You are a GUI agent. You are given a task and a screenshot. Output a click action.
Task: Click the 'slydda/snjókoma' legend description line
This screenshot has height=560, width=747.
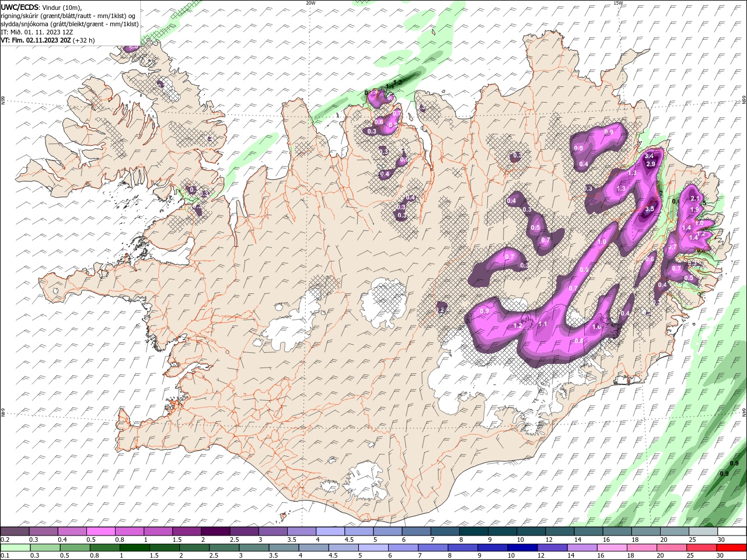pyautogui.click(x=70, y=24)
